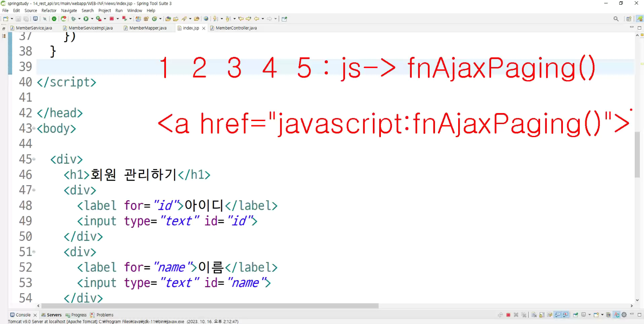Screen dimensions: 644x324
Task: Start debugging with the bug icon
Action: click(x=73, y=19)
